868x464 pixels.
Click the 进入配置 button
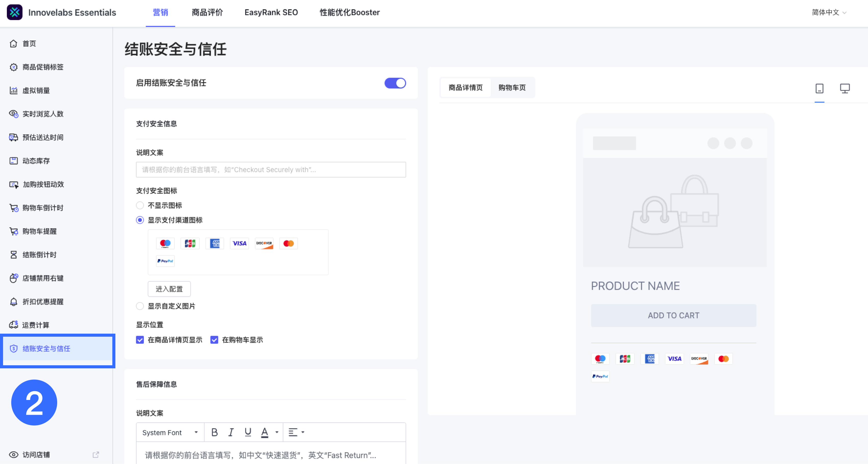pos(169,289)
